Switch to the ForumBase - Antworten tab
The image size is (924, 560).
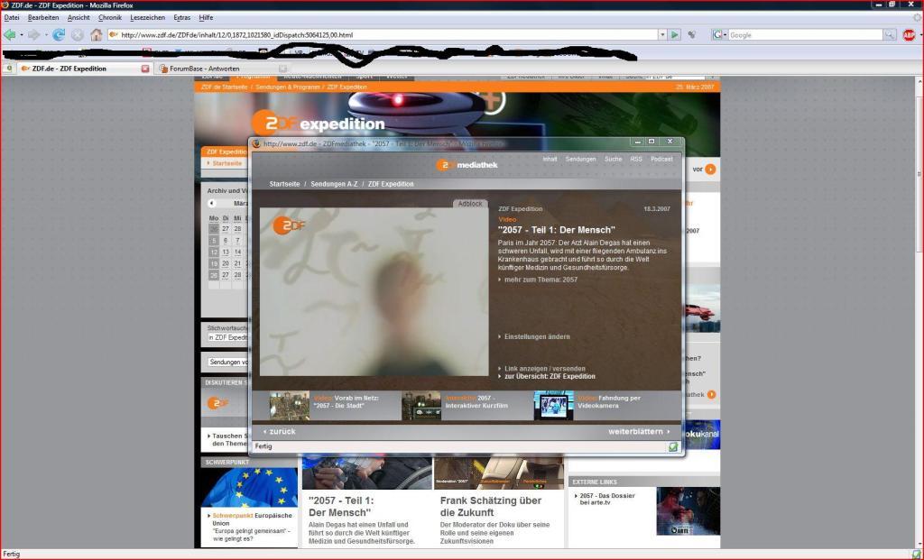[x=224, y=69]
